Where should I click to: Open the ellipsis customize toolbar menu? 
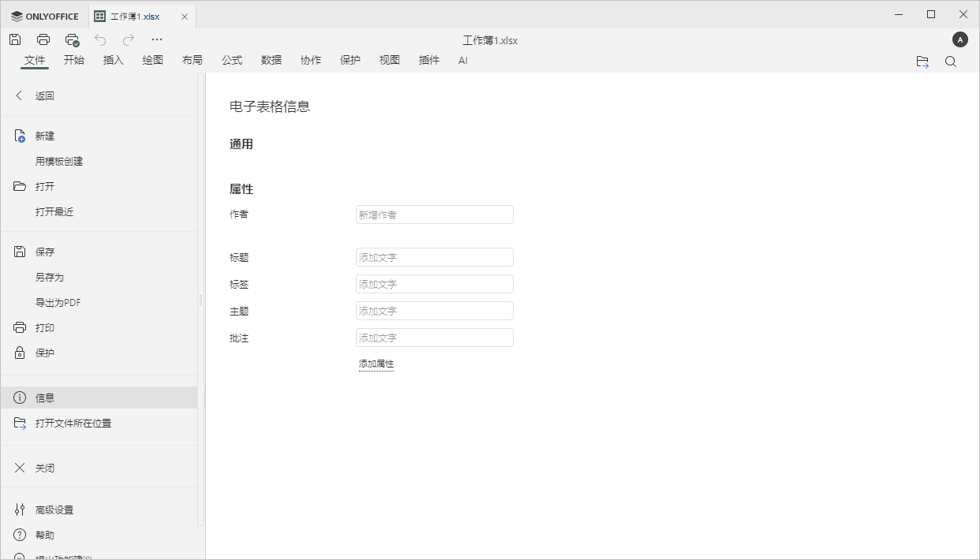[156, 39]
